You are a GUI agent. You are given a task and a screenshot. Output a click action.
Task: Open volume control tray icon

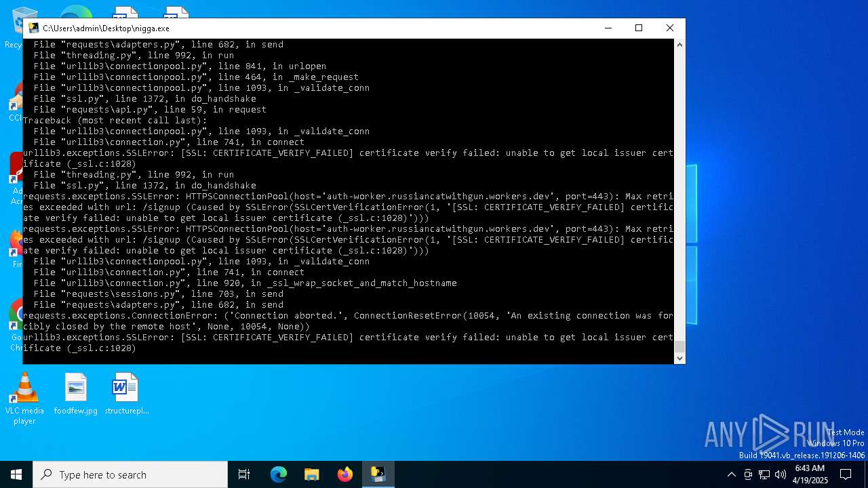[781, 474]
